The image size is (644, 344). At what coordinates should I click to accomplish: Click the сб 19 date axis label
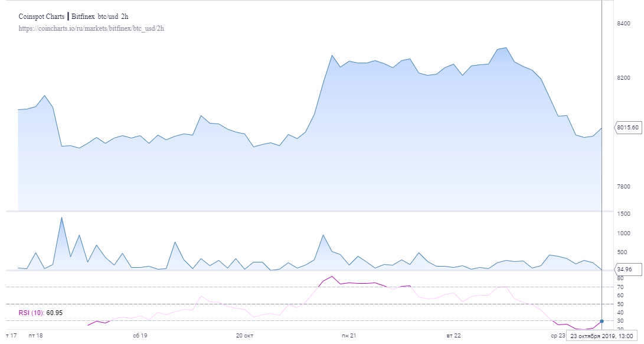click(x=140, y=335)
